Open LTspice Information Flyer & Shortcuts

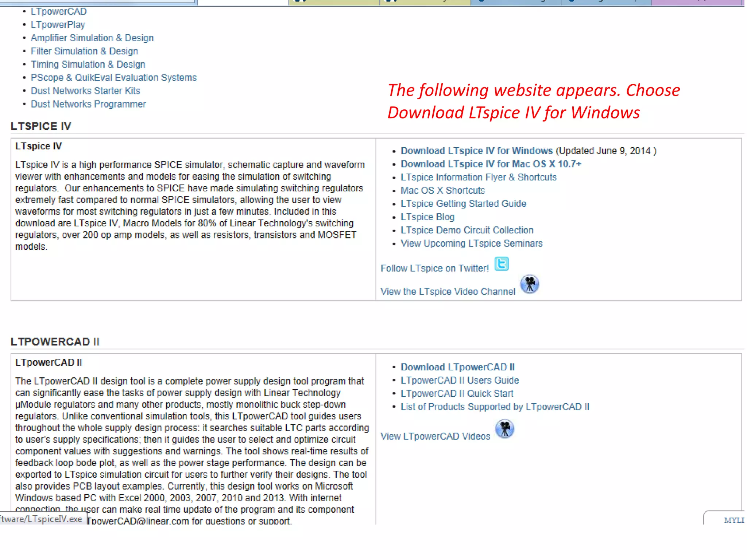478,177
